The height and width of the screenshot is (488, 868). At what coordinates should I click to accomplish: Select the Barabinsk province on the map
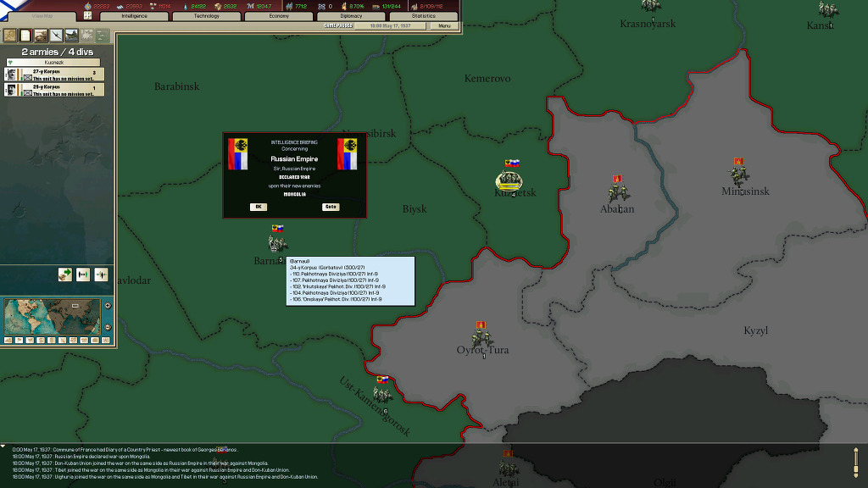tap(176, 86)
